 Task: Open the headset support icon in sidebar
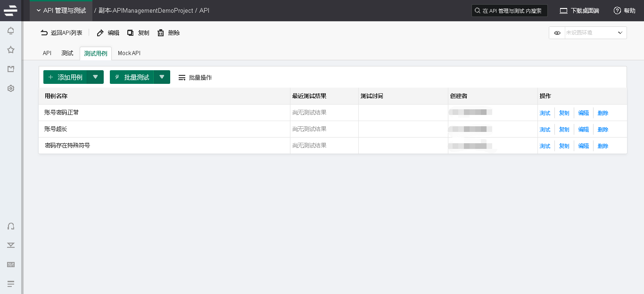pos(11,226)
